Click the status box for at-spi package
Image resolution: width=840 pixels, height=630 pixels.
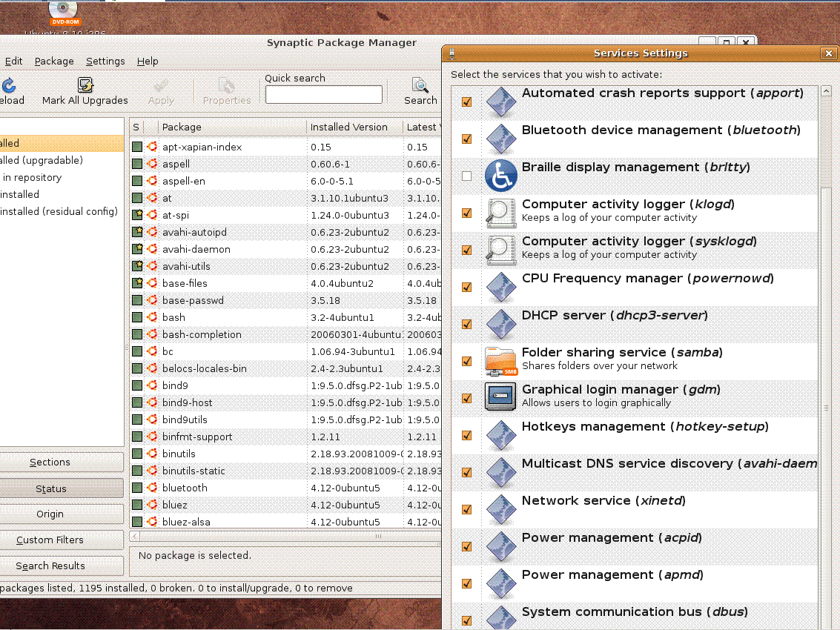click(137, 215)
